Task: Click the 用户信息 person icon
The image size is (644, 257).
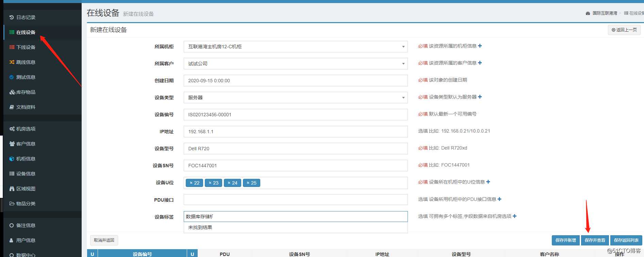Action: pyautogui.click(x=12, y=240)
